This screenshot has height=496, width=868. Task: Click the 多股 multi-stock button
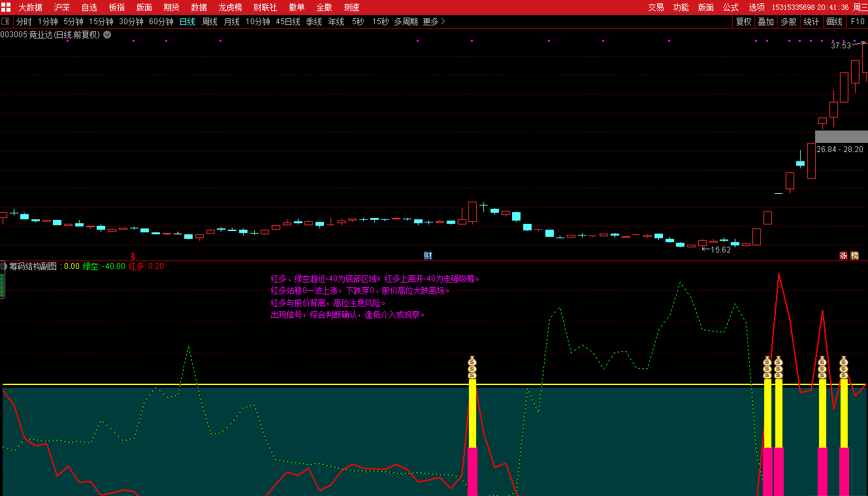coord(788,22)
